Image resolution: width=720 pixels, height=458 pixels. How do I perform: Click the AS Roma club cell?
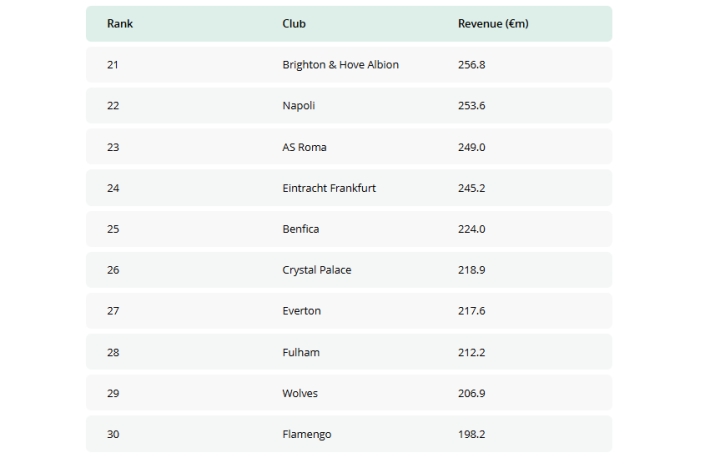(304, 147)
